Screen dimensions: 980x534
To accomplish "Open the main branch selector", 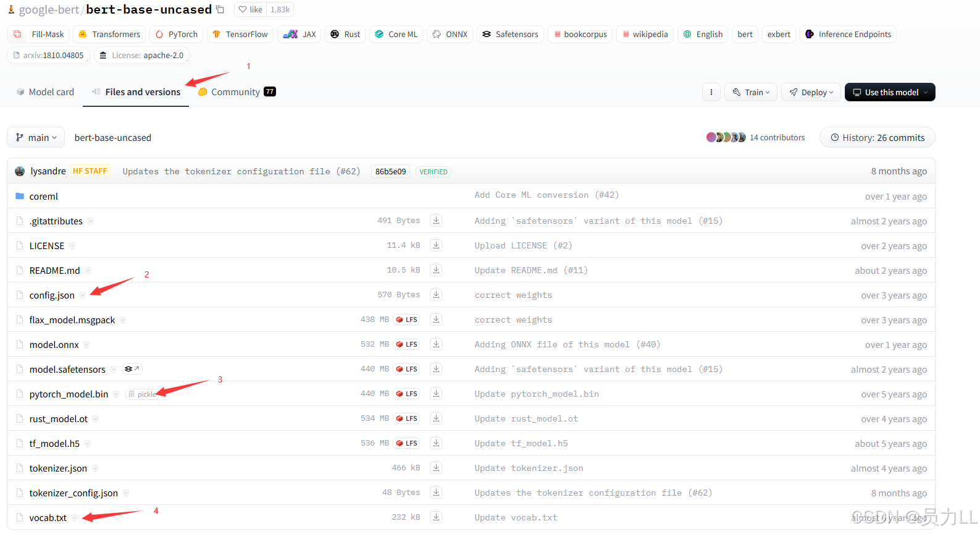I will click(x=36, y=137).
